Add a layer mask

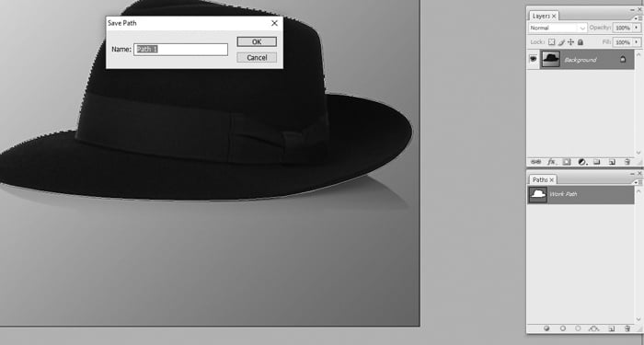[x=567, y=162]
